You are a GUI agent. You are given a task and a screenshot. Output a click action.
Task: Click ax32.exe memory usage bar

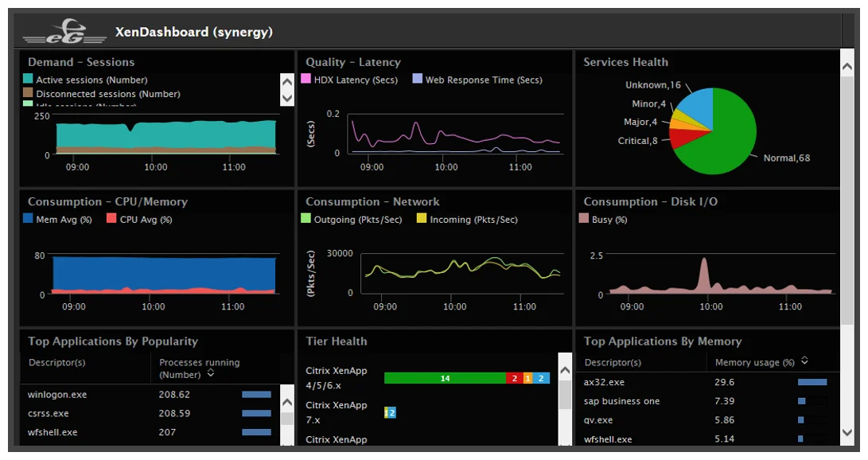pyautogui.click(x=812, y=382)
